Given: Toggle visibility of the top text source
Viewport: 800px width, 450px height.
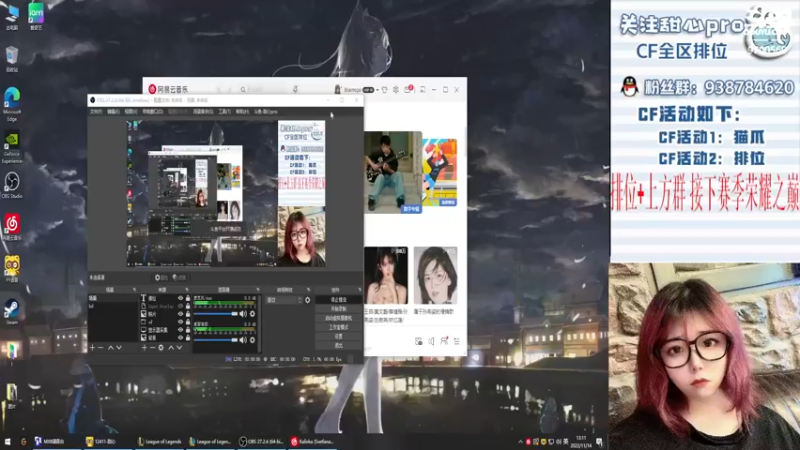Looking at the screenshot, I should [180, 298].
